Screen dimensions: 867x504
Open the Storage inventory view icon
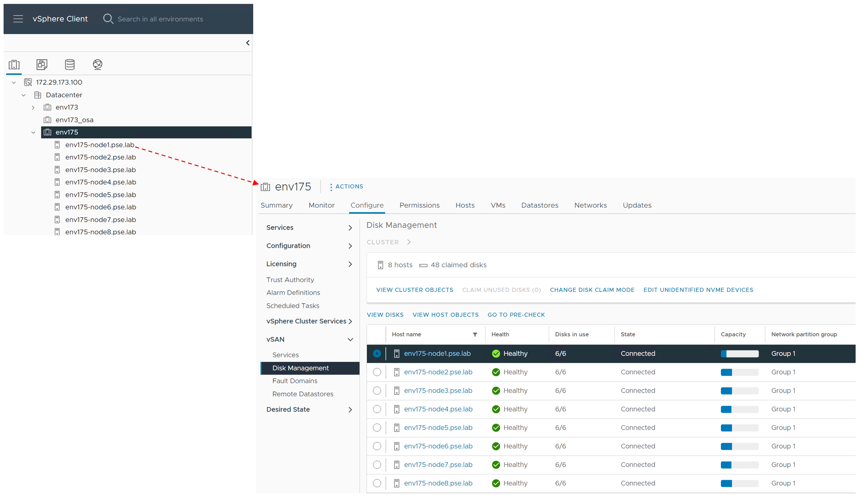coord(70,65)
